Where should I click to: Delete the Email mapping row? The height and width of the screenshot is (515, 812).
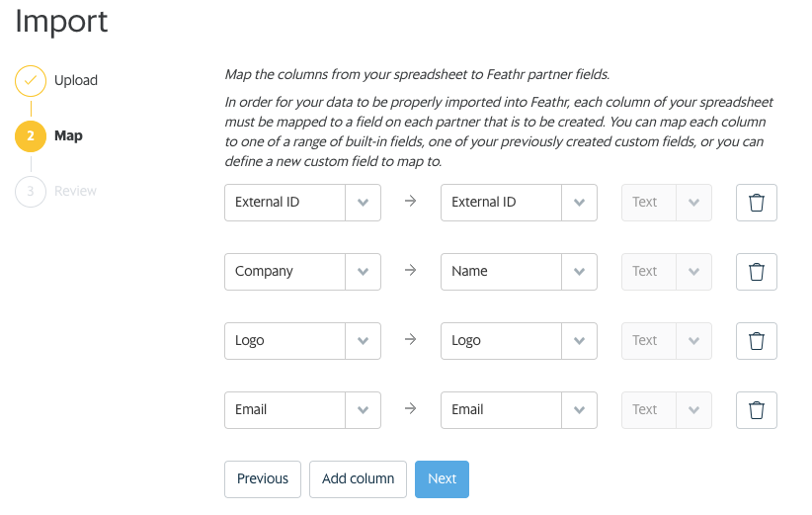(757, 409)
